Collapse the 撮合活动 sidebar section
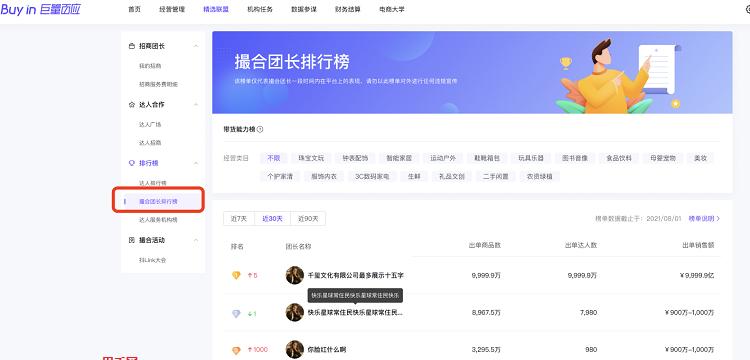Image resolution: width=750 pixels, height=360 pixels. pyautogui.click(x=196, y=240)
